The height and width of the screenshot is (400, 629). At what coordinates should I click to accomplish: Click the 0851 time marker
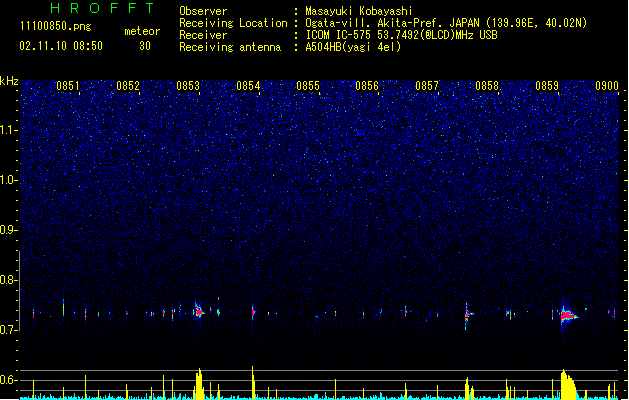coord(68,86)
